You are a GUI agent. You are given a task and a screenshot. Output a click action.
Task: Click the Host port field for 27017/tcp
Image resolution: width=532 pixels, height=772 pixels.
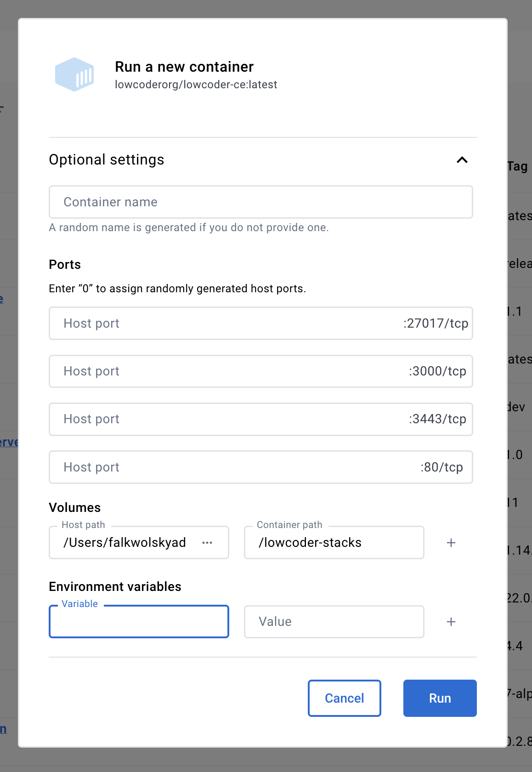coord(225,324)
